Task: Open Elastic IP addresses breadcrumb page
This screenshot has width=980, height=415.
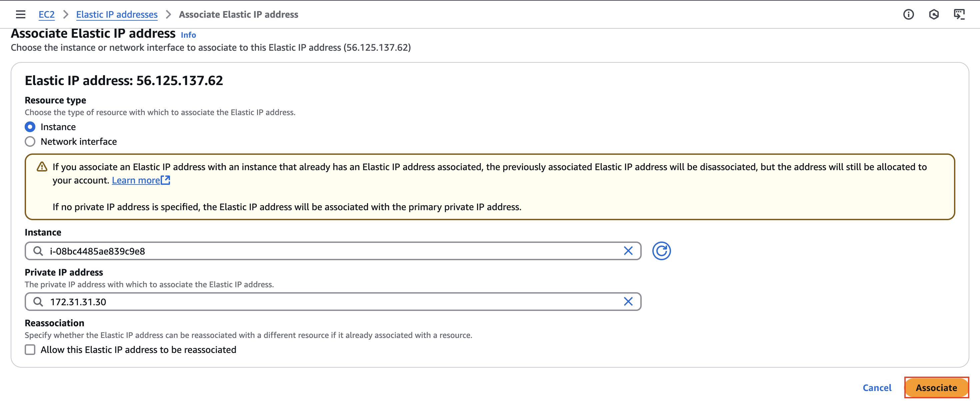Action: pyautogui.click(x=117, y=14)
